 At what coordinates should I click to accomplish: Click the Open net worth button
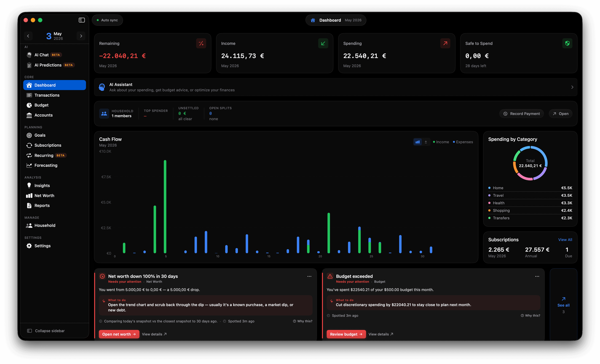tap(119, 334)
